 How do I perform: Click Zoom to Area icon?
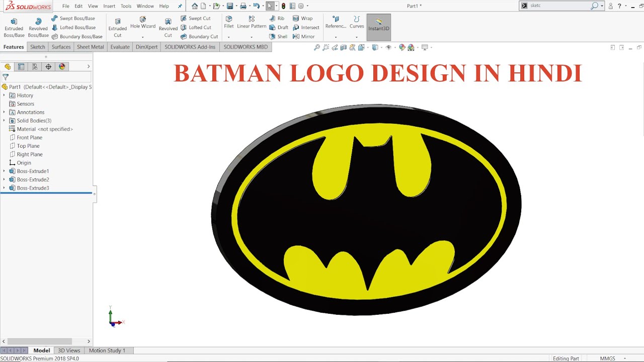(x=326, y=47)
